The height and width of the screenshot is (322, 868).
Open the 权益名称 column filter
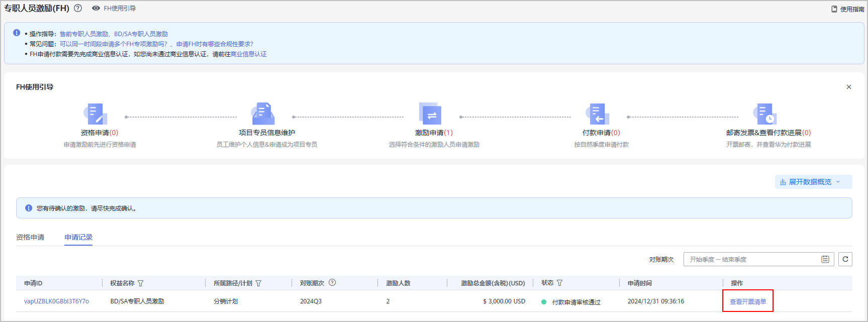click(141, 283)
